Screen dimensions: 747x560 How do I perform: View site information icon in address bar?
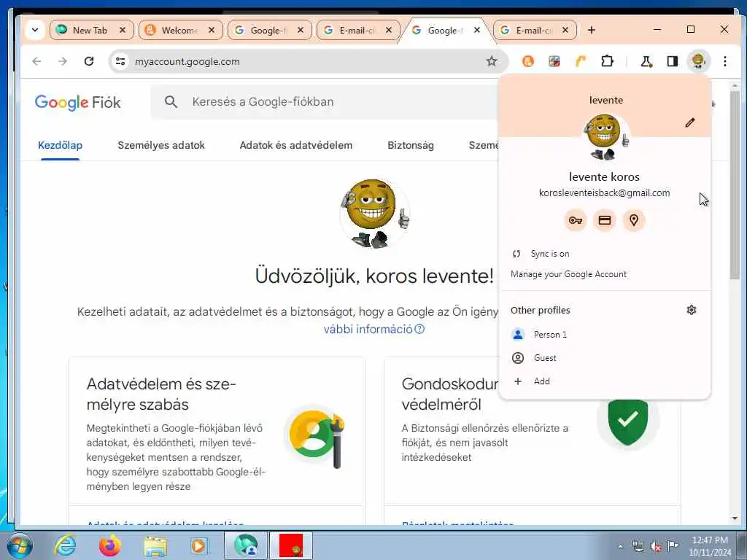[x=120, y=61]
